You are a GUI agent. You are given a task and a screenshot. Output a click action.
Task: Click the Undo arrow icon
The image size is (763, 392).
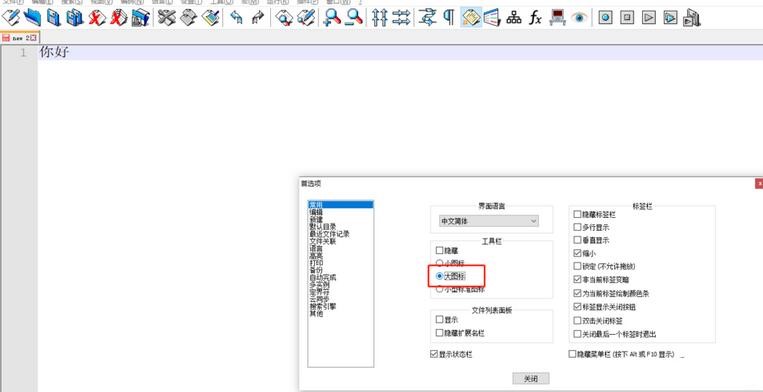(x=236, y=18)
